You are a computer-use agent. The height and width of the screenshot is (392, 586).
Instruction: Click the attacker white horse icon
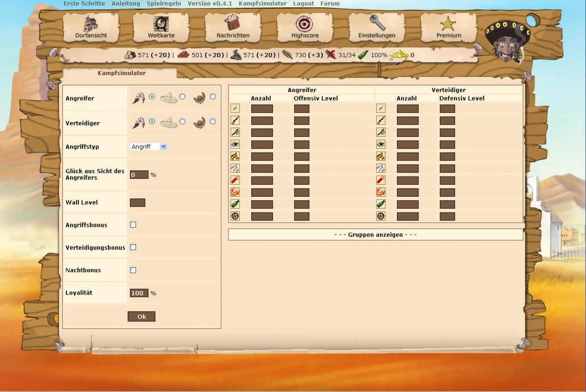tap(235, 168)
